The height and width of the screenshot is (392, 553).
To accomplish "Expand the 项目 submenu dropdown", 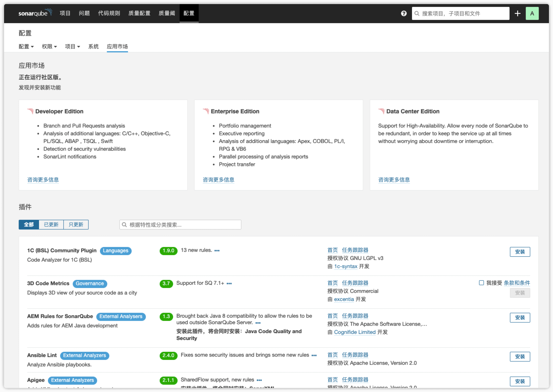I will pyautogui.click(x=72, y=47).
